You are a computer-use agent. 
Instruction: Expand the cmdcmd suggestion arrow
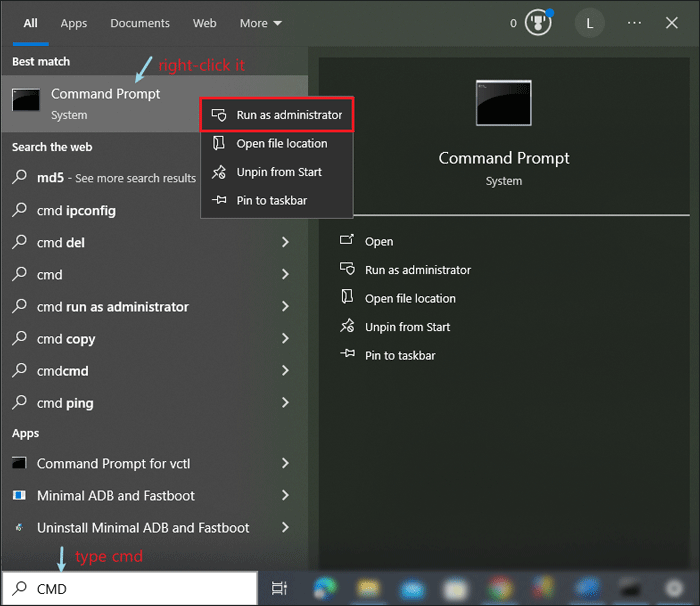click(285, 371)
